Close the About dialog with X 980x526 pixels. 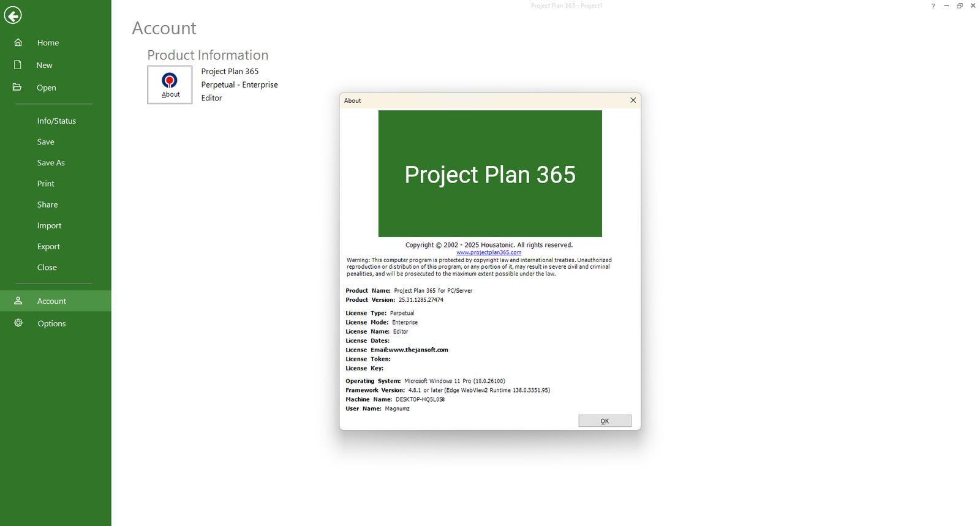(x=633, y=100)
